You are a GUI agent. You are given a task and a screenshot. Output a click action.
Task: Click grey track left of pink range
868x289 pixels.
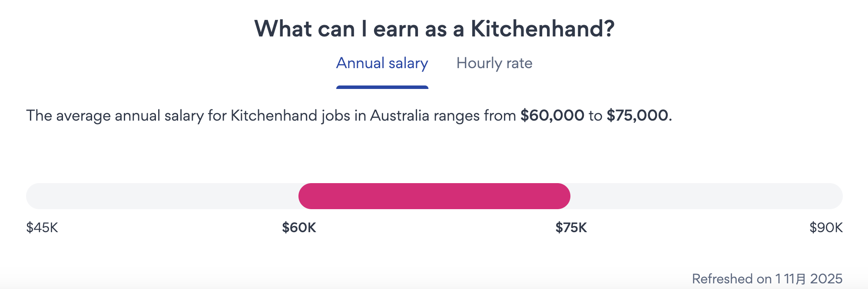point(161,196)
